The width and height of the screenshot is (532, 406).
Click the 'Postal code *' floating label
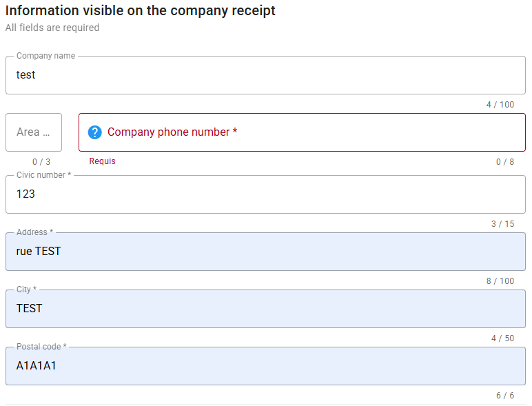[x=41, y=347]
